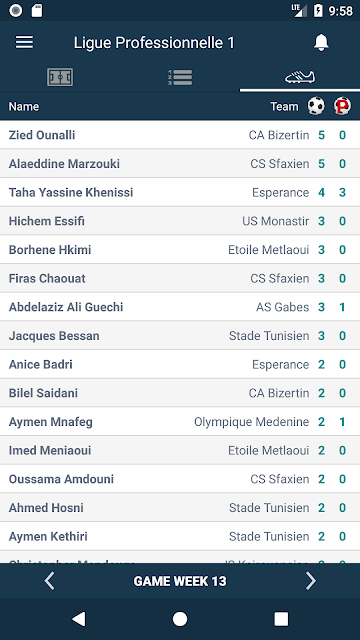Switch to the football pitch matches tab
Viewport: 360px width, 640px height.
[x=60, y=77]
